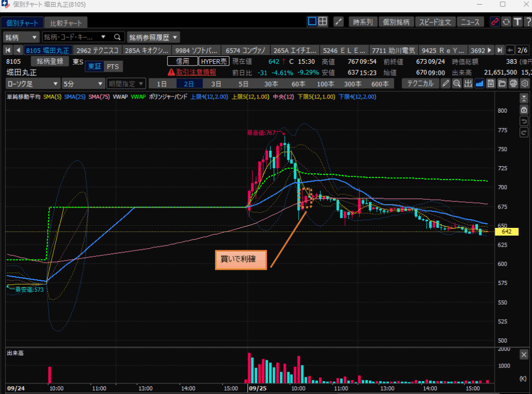Save chart using floppy disk icon
Image resolution: width=532 pixels, height=394 pixels.
click(490, 84)
